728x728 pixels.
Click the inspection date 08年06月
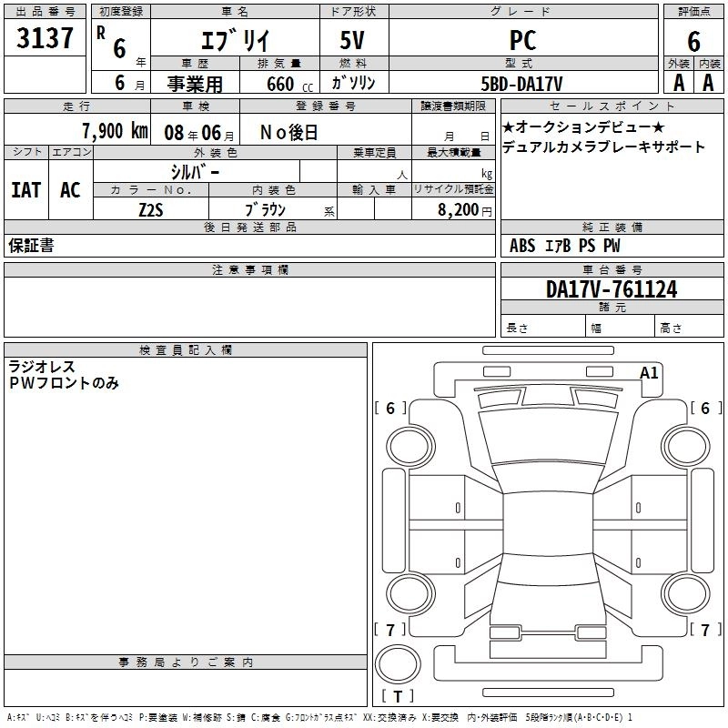199,133
